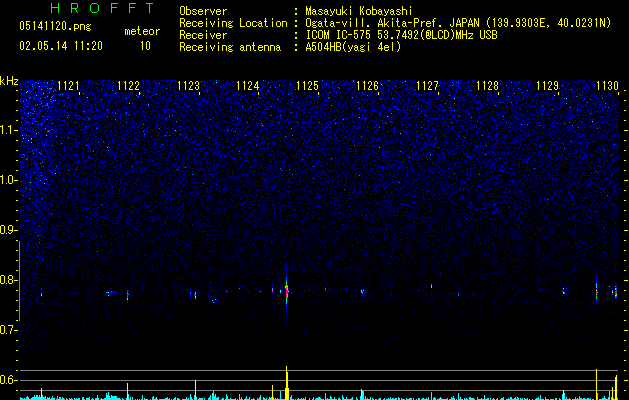
Task: Click the 1125 time marker
Action: pos(308,86)
